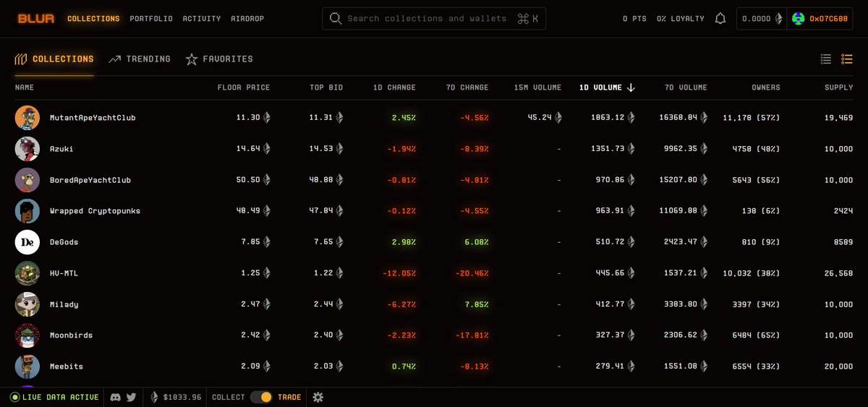Switch to the Trending tab
The height and width of the screenshot is (407, 868).
tap(140, 59)
